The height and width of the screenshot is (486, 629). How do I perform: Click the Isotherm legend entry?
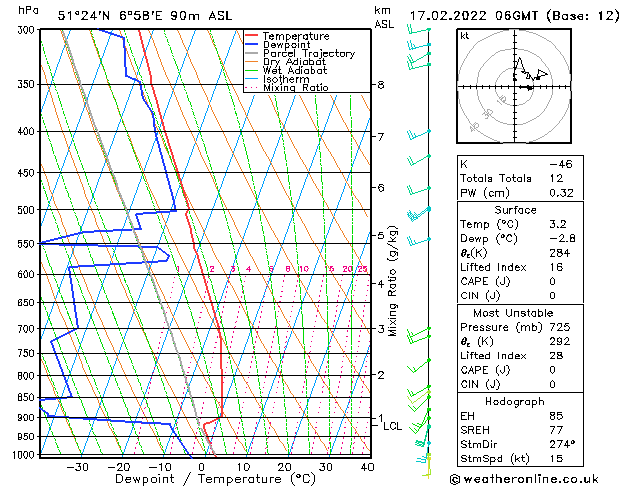[x=286, y=79]
